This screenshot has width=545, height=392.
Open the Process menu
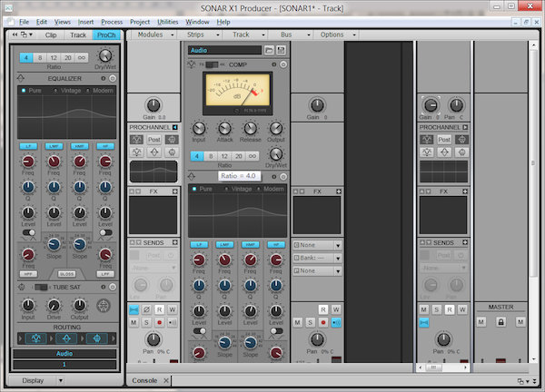coord(112,22)
